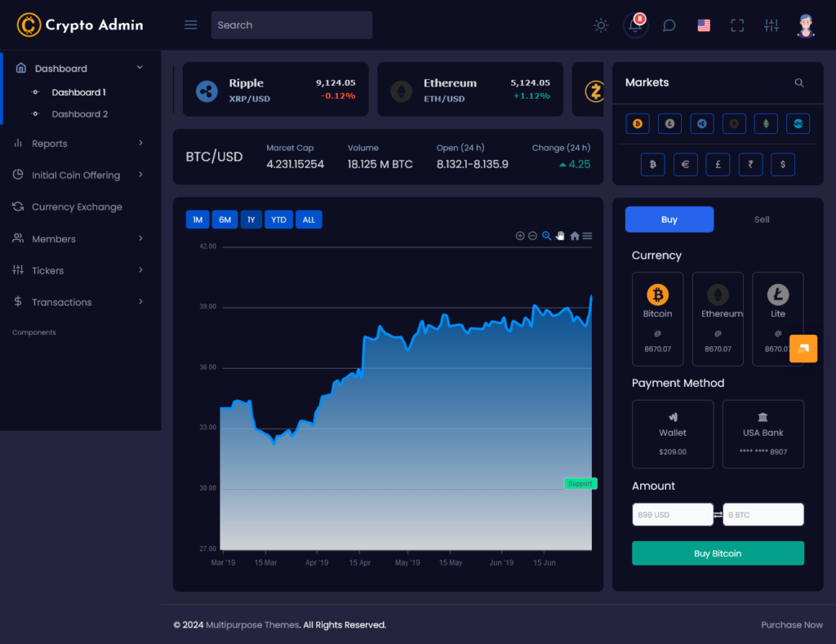Click the Ripple icon in Markets panel
This screenshot has width=836, height=644.
pyautogui.click(x=702, y=123)
